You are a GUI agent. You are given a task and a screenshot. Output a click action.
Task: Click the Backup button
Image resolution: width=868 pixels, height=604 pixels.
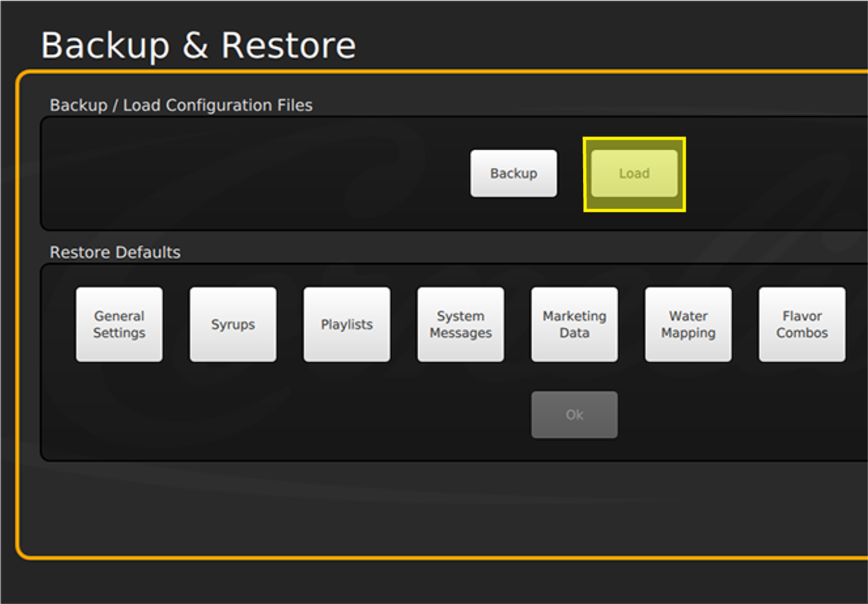[x=513, y=173]
